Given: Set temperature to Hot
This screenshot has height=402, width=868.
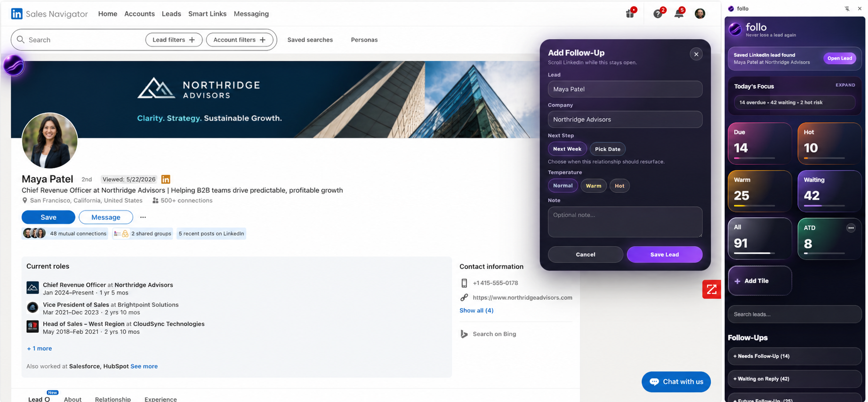Looking at the screenshot, I should [619, 186].
